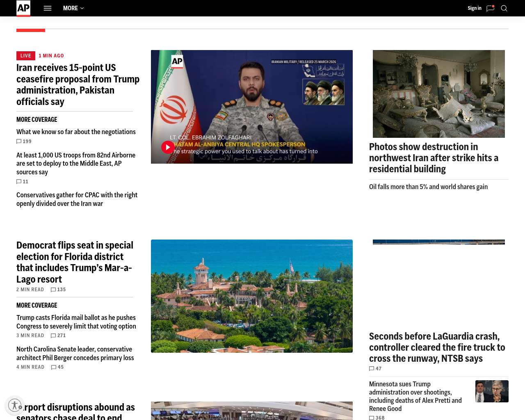The height and width of the screenshot is (420, 525).
Task: Click the Mar-a-Lago aerial image
Action: tap(251, 296)
